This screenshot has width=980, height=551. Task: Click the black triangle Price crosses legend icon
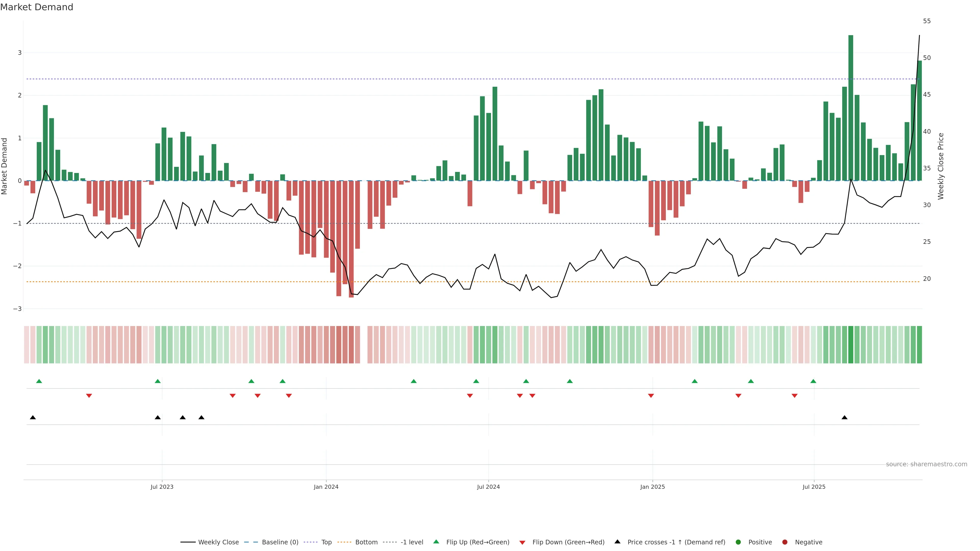coord(617,542)
